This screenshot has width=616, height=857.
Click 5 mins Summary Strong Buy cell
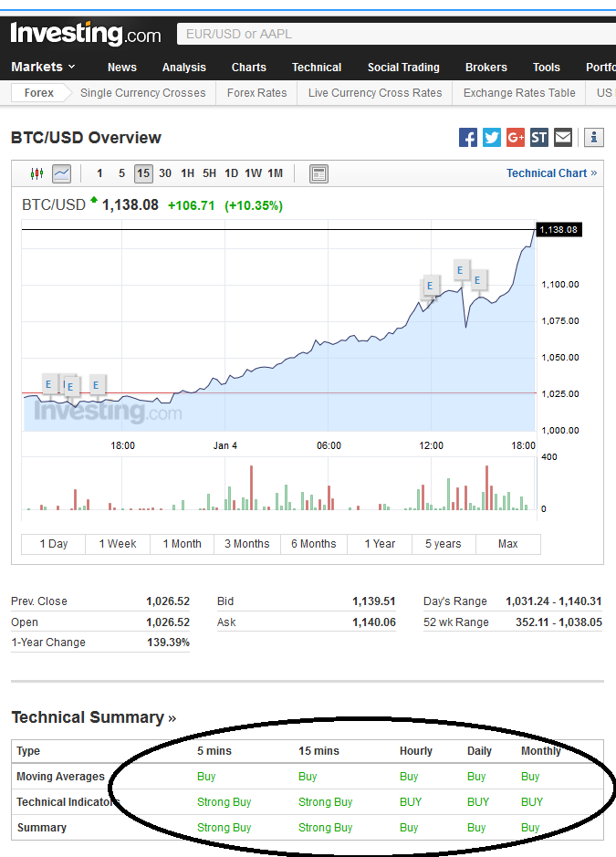(x=224, y=828)
